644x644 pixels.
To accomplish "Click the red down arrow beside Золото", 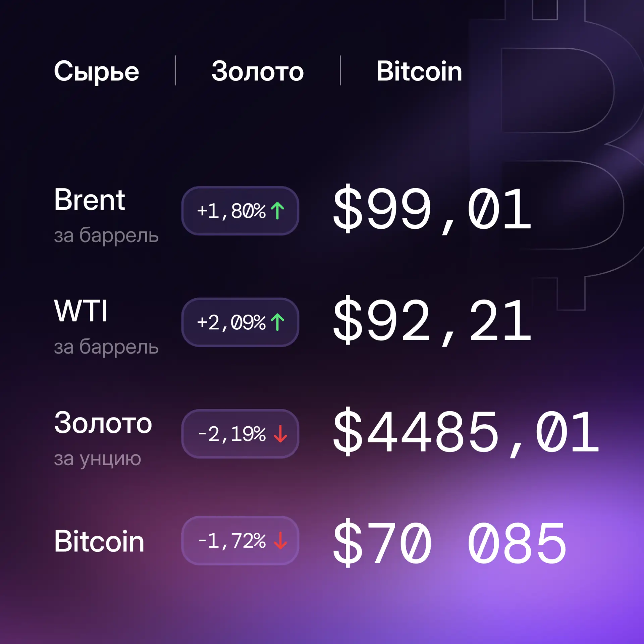I will point(280,434).
